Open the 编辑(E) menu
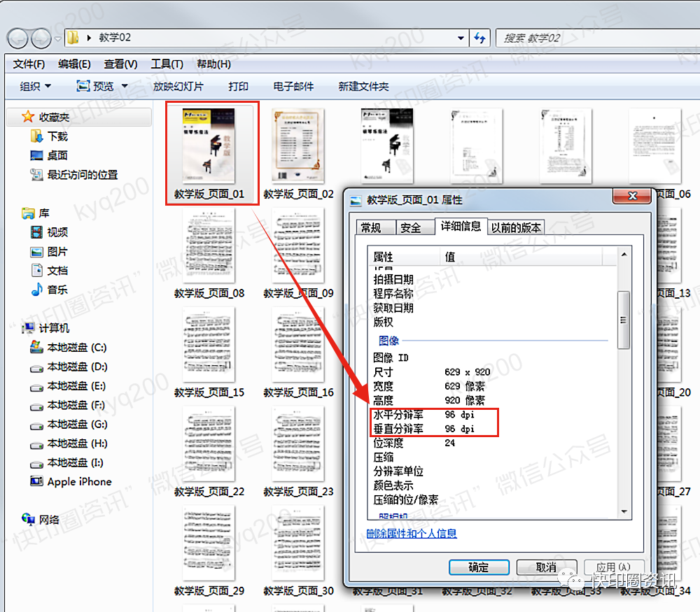This screenshot has height=612, width=700. pos(75,64)
